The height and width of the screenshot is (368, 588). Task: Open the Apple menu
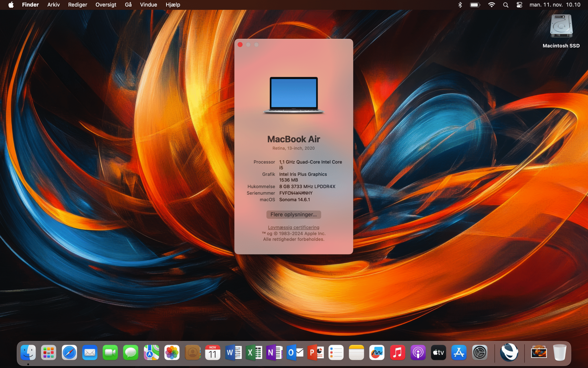tap(11, 5)
